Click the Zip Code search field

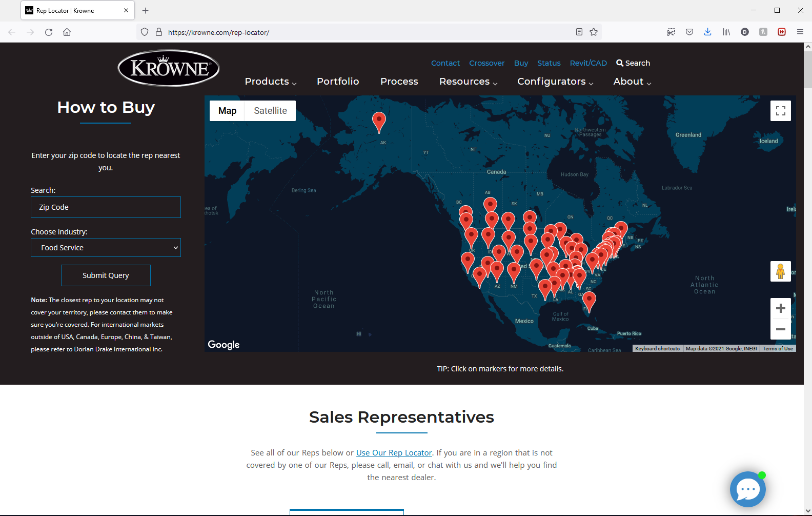tap(106, 207)
